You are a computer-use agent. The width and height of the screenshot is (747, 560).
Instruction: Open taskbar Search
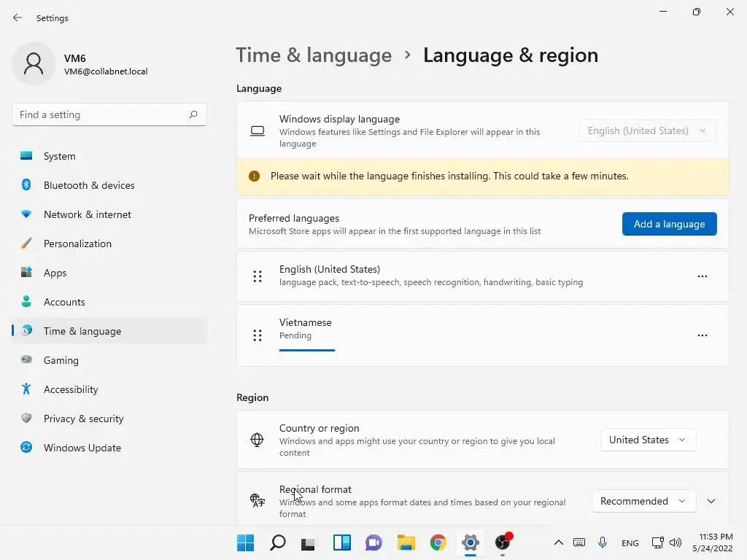click(x=278, y=542)
